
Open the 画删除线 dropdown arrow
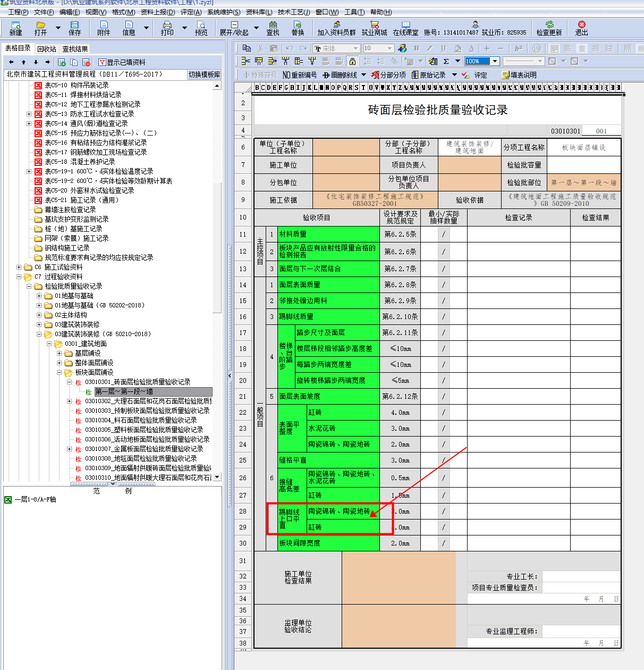click(x=363, y=75)
